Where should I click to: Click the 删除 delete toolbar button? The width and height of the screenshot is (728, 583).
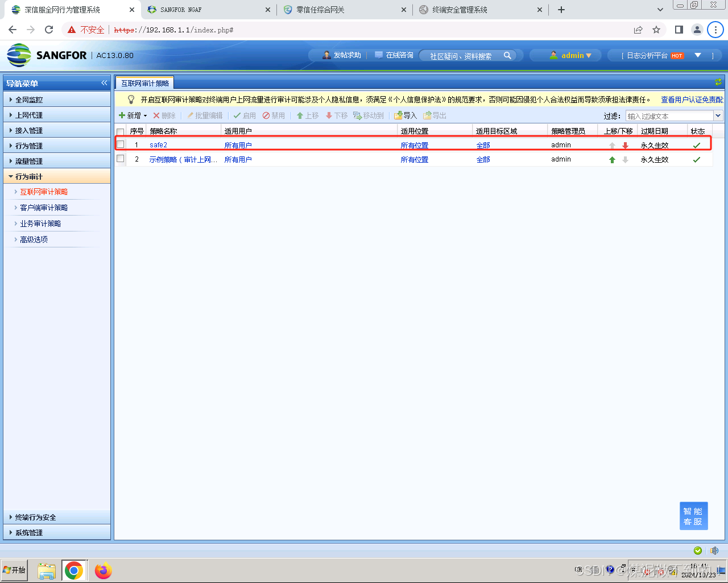(x=164, y=115)
